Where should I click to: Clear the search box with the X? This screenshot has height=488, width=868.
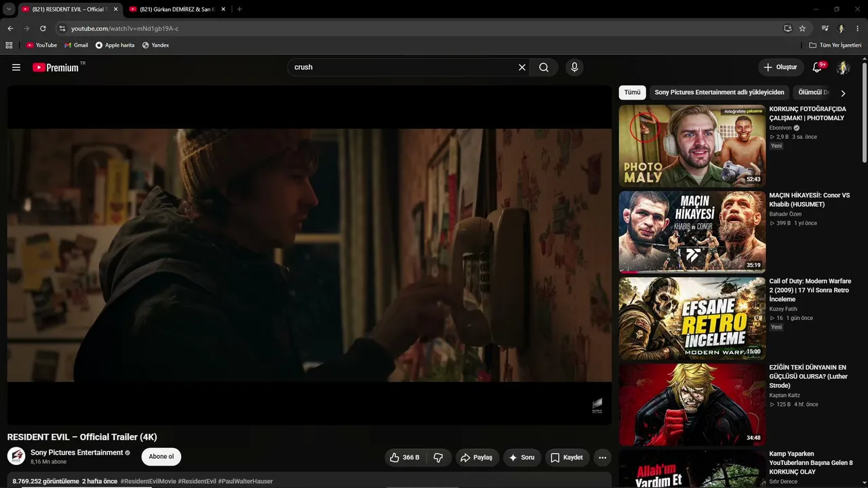point(522,67)
